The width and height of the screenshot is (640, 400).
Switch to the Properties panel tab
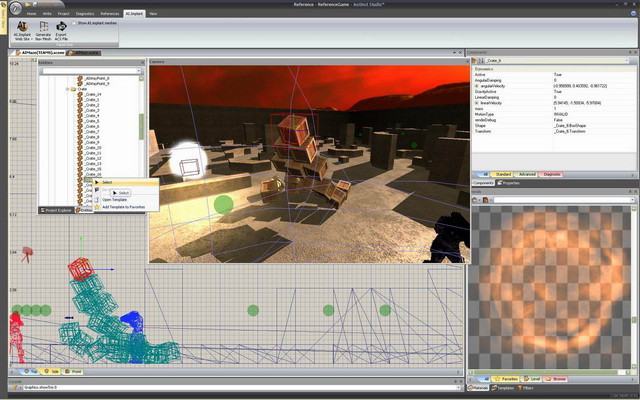tap(508, 183)
